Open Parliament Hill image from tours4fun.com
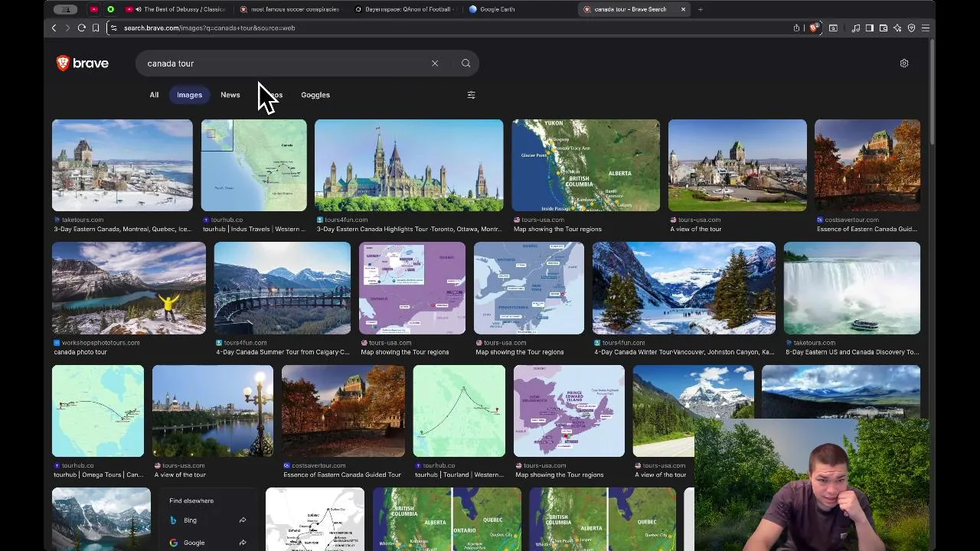Viewport: 980px width, 551px height. (x=409, y=165)
